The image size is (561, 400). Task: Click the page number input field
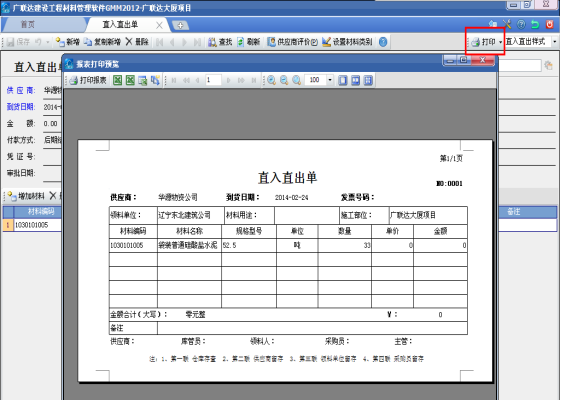[x=213, y=80]
